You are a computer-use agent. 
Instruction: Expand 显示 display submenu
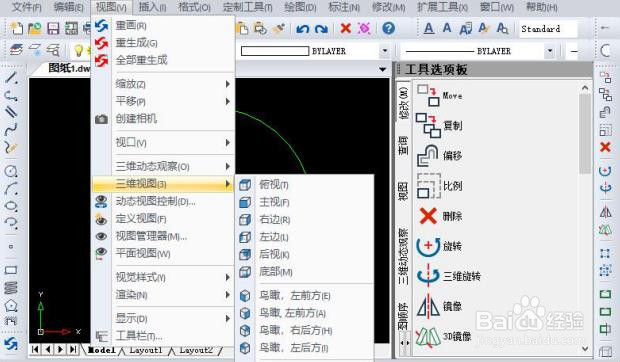coord(163,319)
